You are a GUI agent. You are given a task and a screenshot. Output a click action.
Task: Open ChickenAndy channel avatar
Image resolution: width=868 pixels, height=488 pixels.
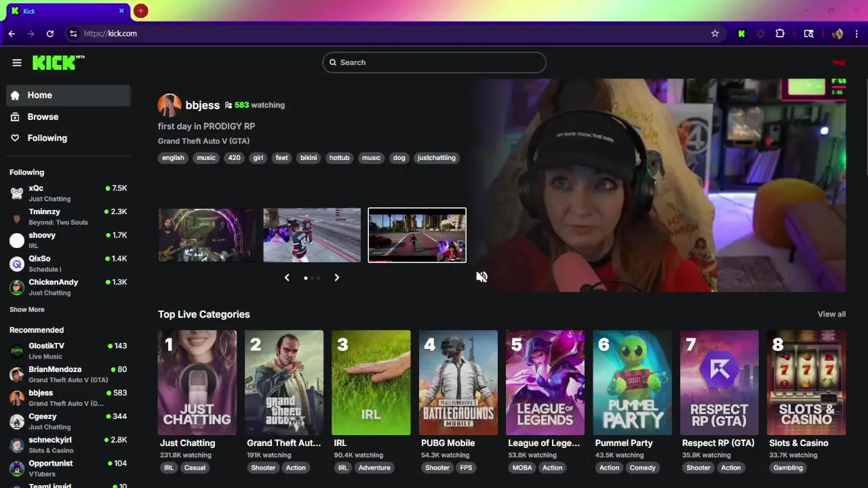[x=17, y=287]
